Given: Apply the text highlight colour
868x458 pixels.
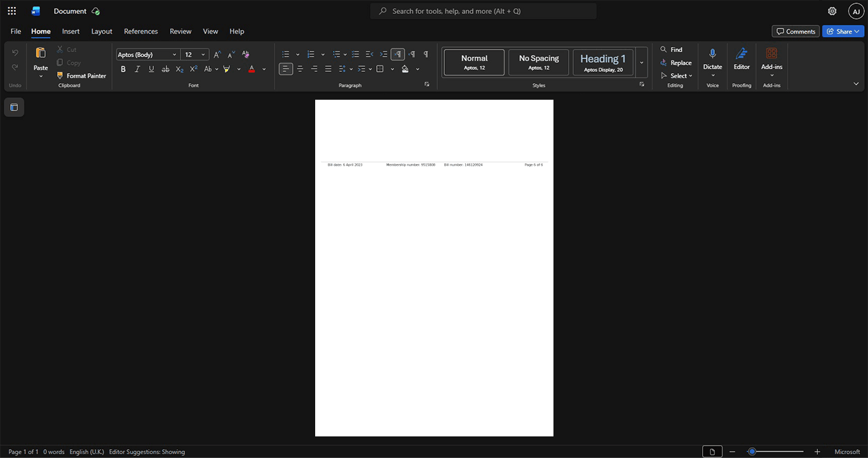Looking at the screenshot, I should coord(226,69).
